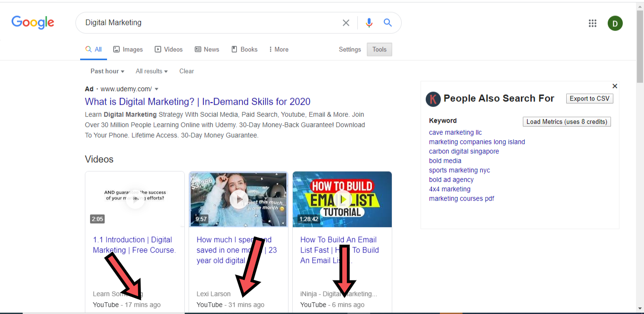Play the 1.1 Introduction video thumbnail
The width and height of the screenshot is (644, 314).
135,199
